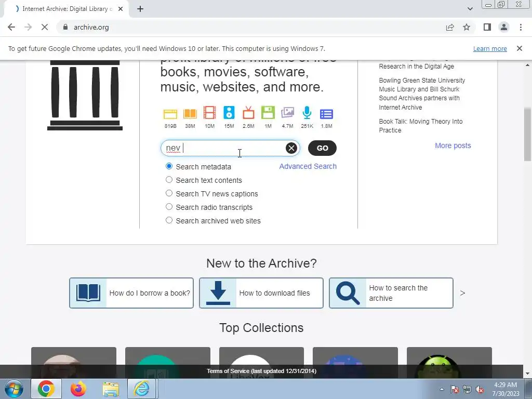Screen dimensions: 532x399
Task: Open the network tray icon
Action: tap(467, 390)
